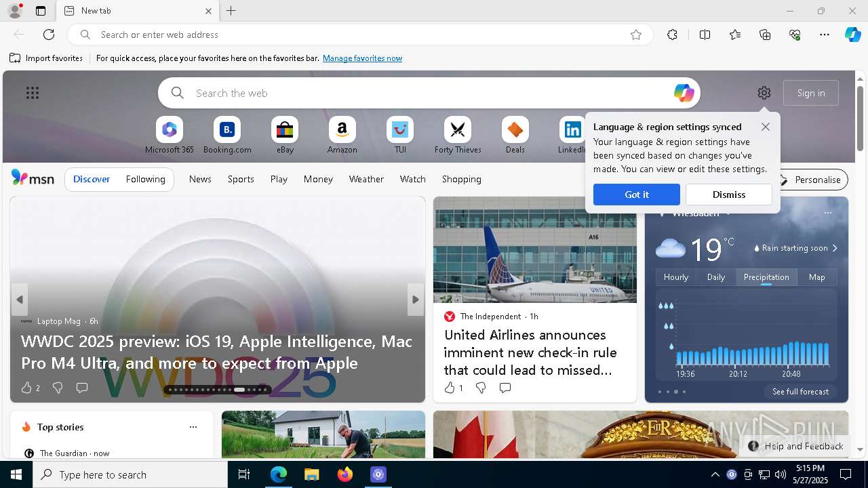Click Dismiss in the sync popup
Image resolution: width=868 pixels, height=488 pixels.
pos(729,195)
